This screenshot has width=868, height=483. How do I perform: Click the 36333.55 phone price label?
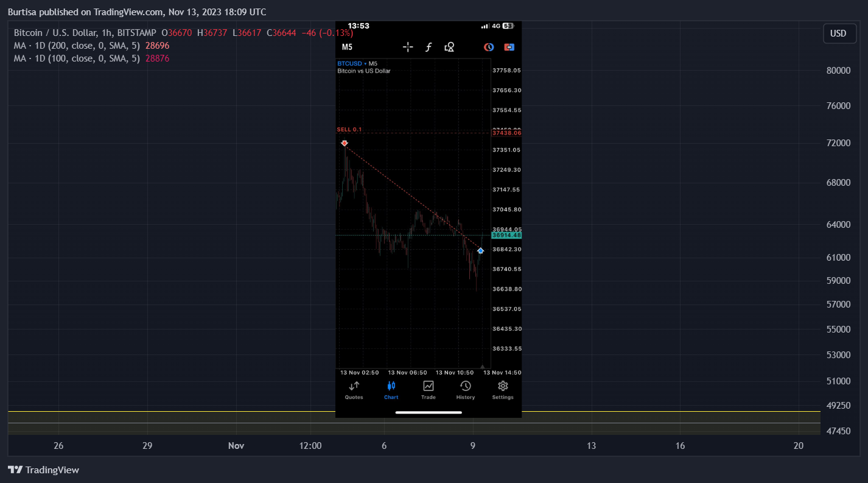click(x=506, y=349)
